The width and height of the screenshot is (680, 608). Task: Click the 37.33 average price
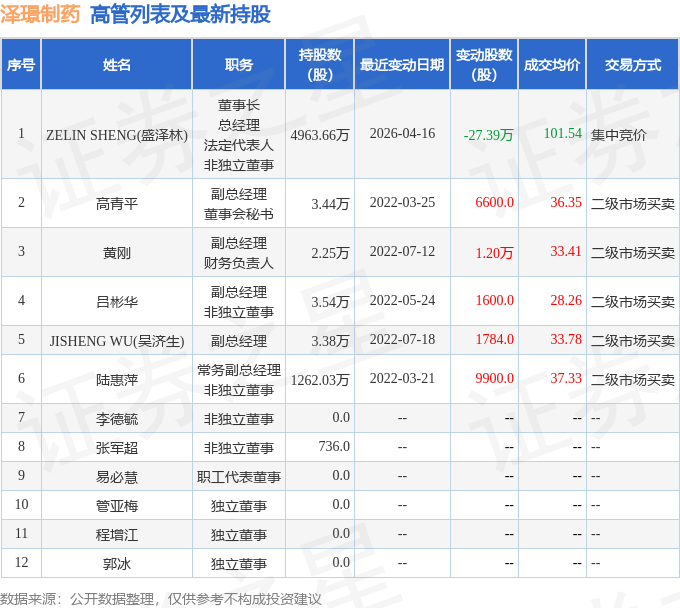click(566, 379)
